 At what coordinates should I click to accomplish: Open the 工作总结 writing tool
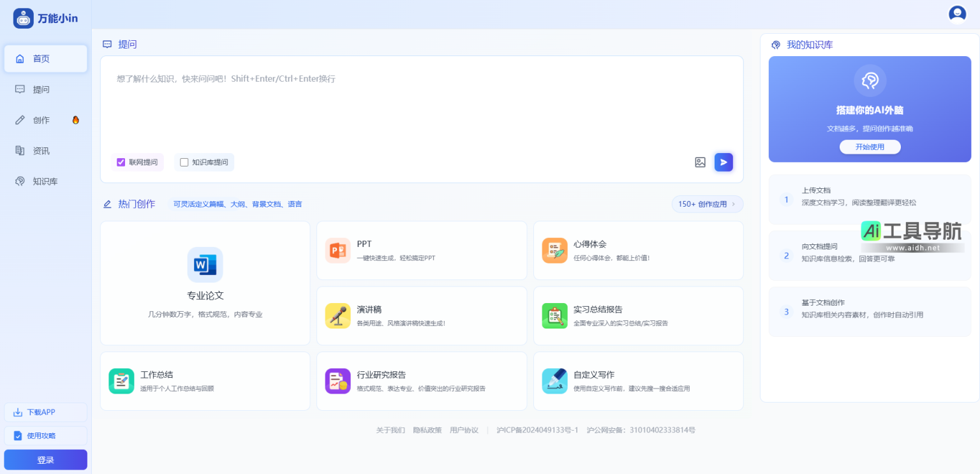point(205,381)
